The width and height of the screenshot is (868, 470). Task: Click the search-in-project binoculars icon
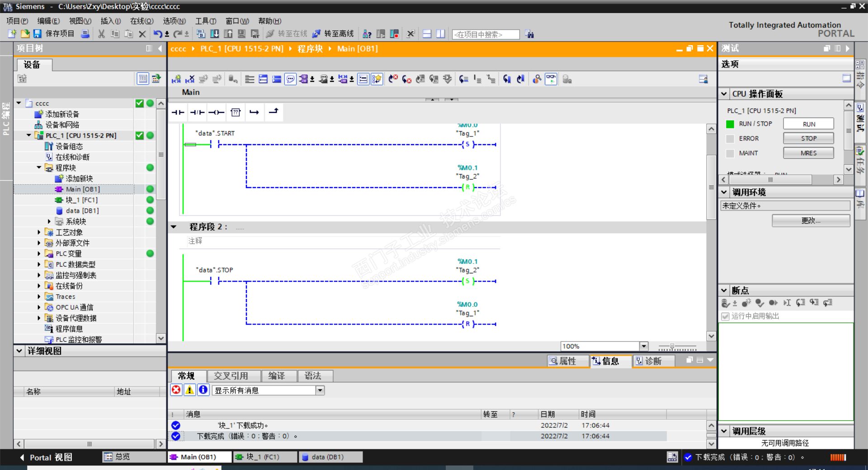click(x=529, y=34)
